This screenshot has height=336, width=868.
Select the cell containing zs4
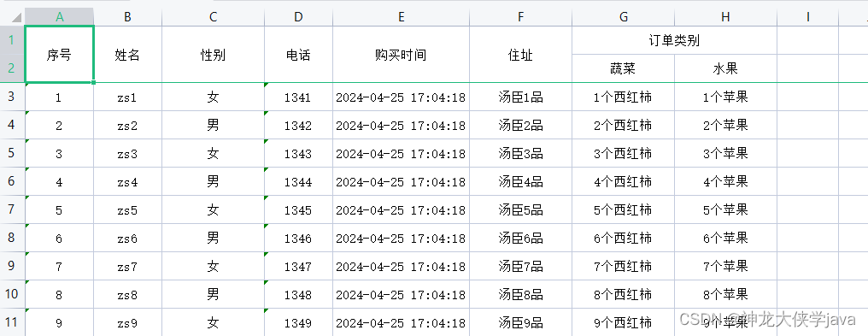pos(128,182)
